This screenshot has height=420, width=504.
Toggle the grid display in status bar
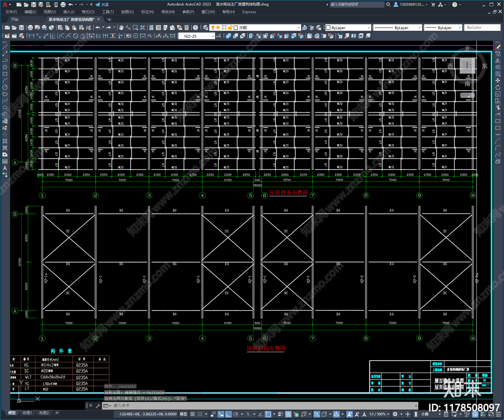coord(192,414)
